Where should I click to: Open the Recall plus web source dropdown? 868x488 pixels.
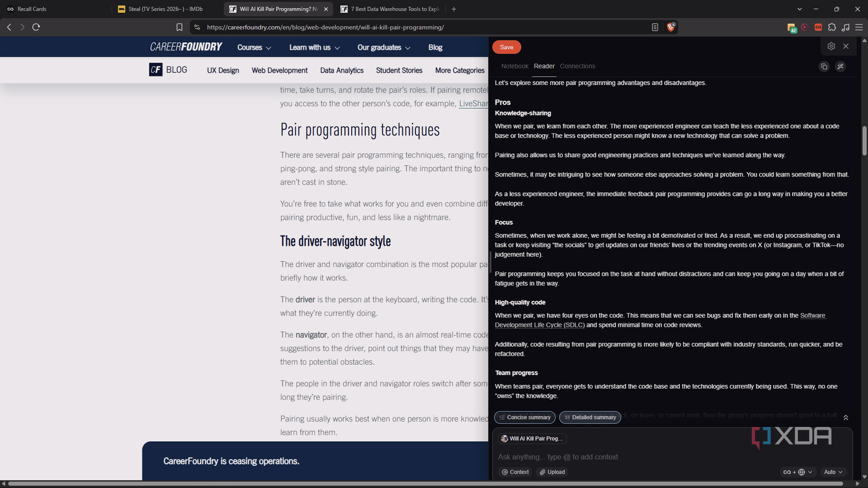click(798, 472)
